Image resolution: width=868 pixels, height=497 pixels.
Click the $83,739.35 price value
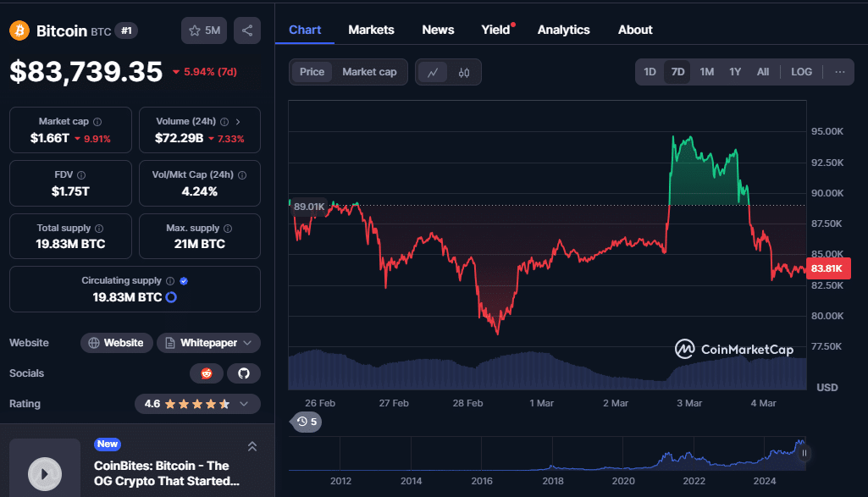pyautogui.click(x=86, y=72)
